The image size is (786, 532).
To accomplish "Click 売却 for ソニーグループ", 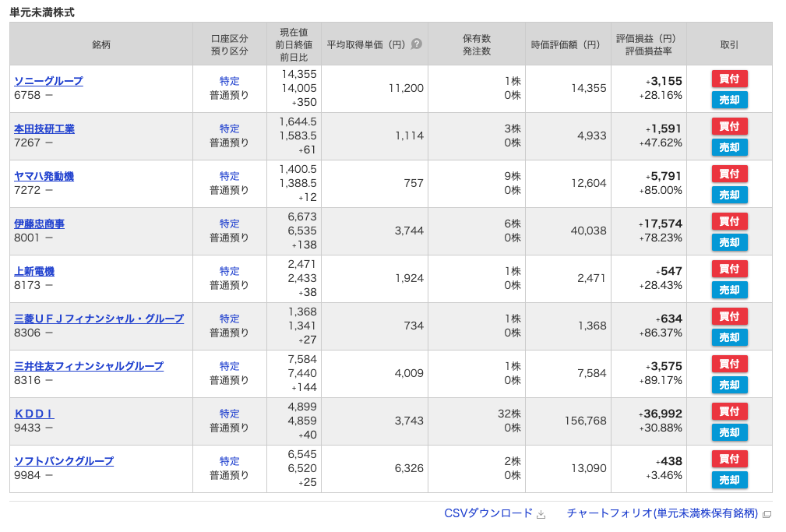I will click(x=729, y=100).
